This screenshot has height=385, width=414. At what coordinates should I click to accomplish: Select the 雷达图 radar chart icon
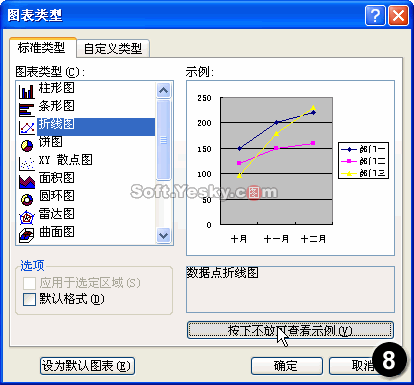tap(27, 217)
